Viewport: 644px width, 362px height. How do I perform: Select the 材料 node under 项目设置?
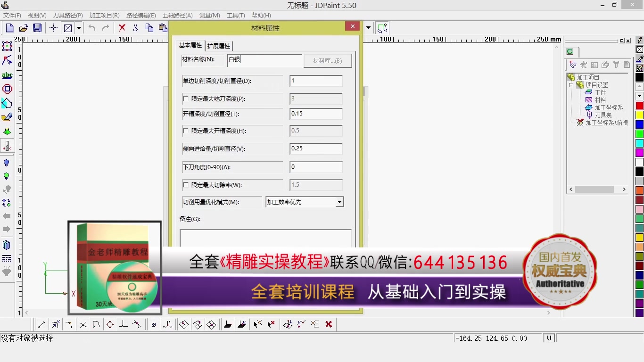[x=601, y=99]
